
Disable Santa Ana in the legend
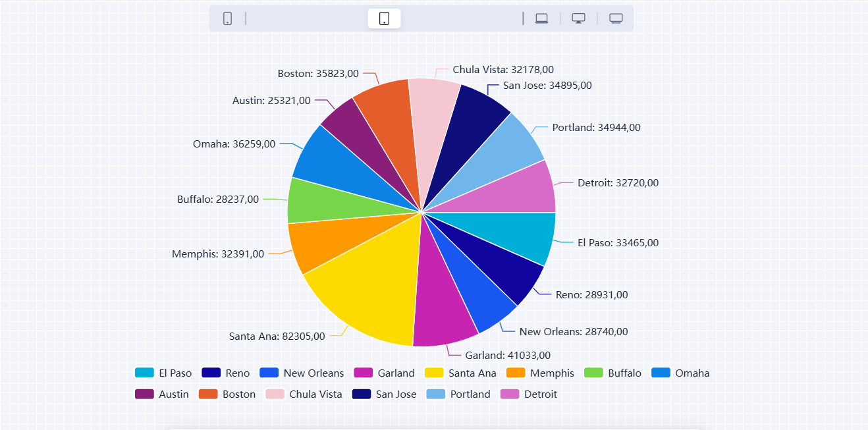(x=460, y=373)
